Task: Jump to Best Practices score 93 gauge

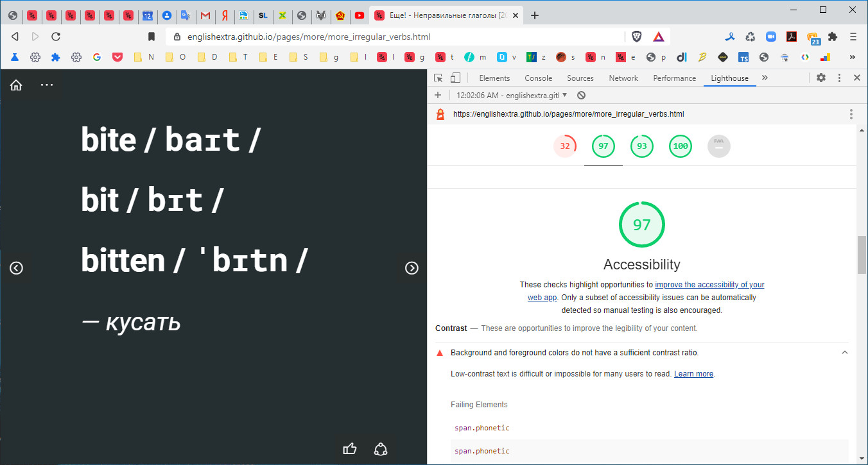Action: (642, 146)
